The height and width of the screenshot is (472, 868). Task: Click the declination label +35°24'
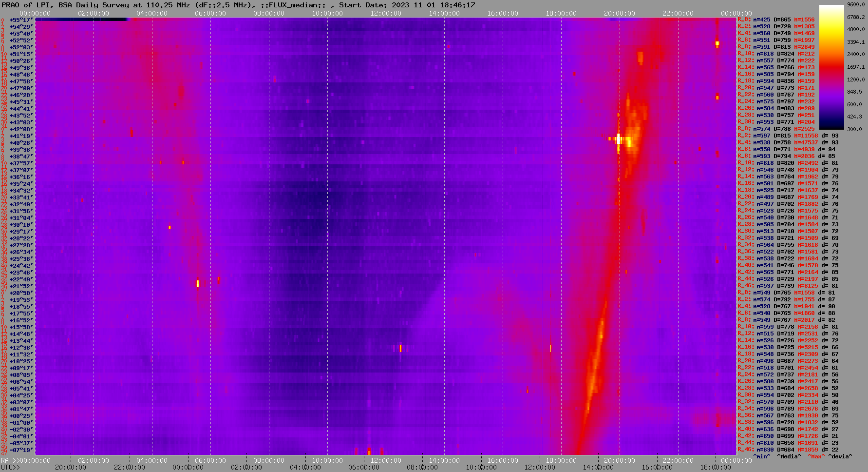21,184
